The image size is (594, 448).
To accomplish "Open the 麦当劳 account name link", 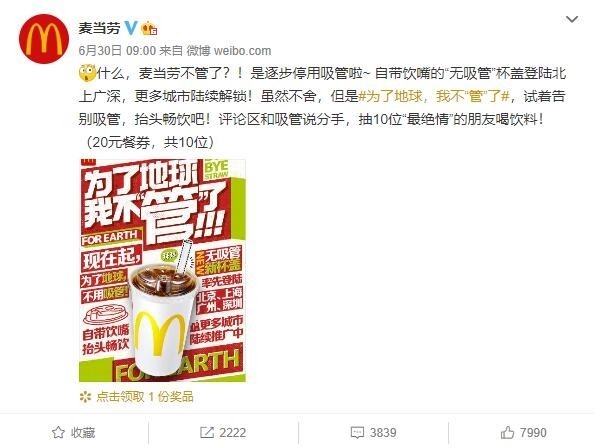I will [x=99, y=28].
